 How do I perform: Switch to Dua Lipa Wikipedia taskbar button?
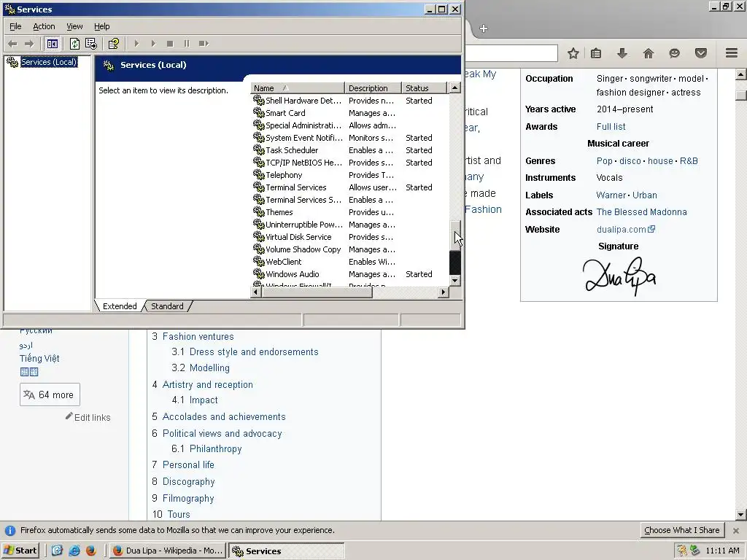[x=168, y=551]
